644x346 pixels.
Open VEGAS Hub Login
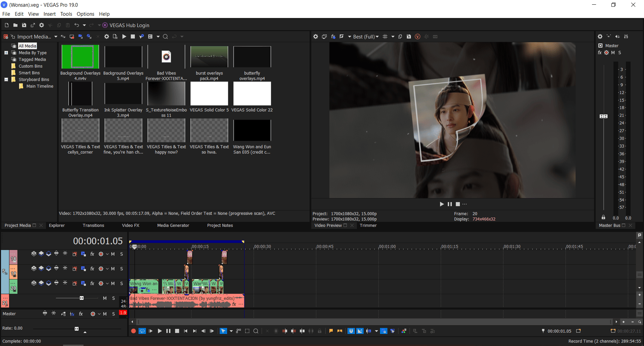tap(126, 25)
